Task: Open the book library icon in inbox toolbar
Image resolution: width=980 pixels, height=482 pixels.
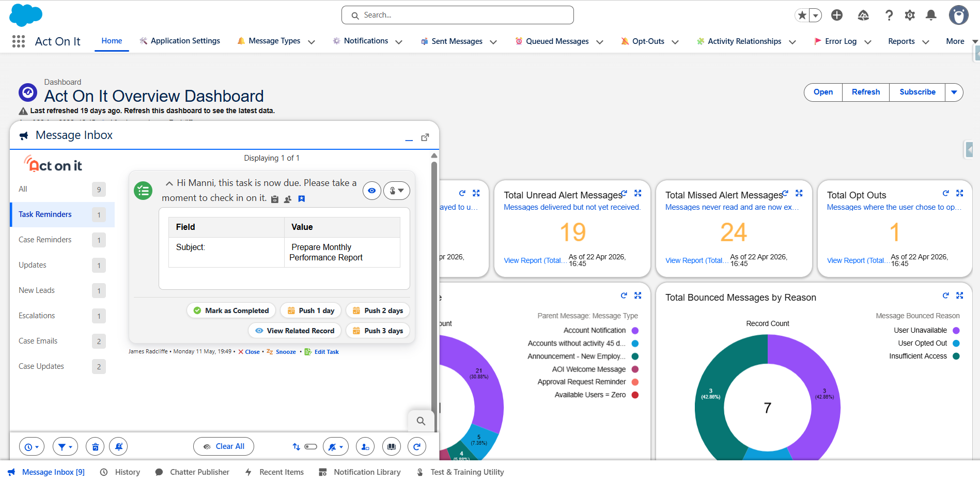Action: pyautogui.click(x=392, y=447)
